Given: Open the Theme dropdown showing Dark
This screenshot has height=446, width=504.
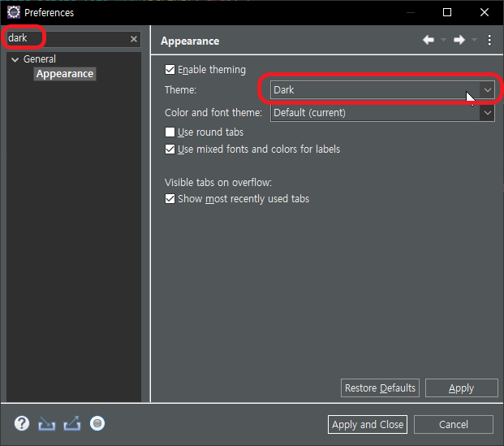Looking at the screenshot, I should click(382, 90).
